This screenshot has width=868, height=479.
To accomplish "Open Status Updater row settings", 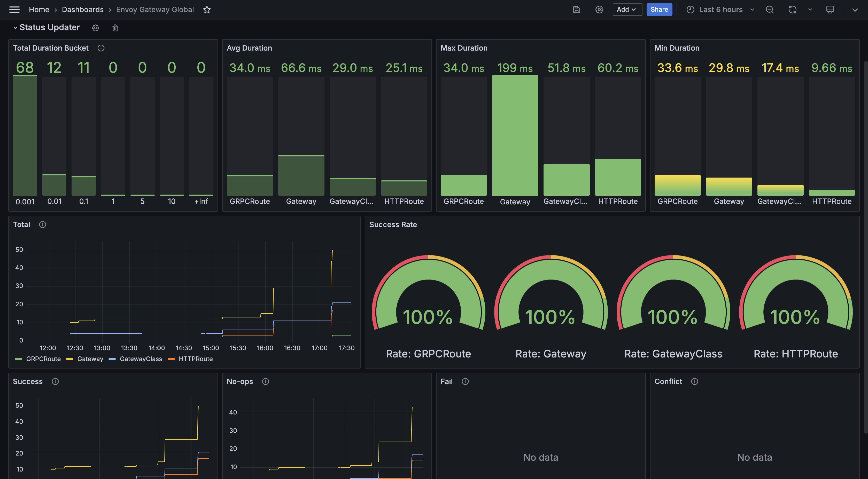I will [95, 28].
